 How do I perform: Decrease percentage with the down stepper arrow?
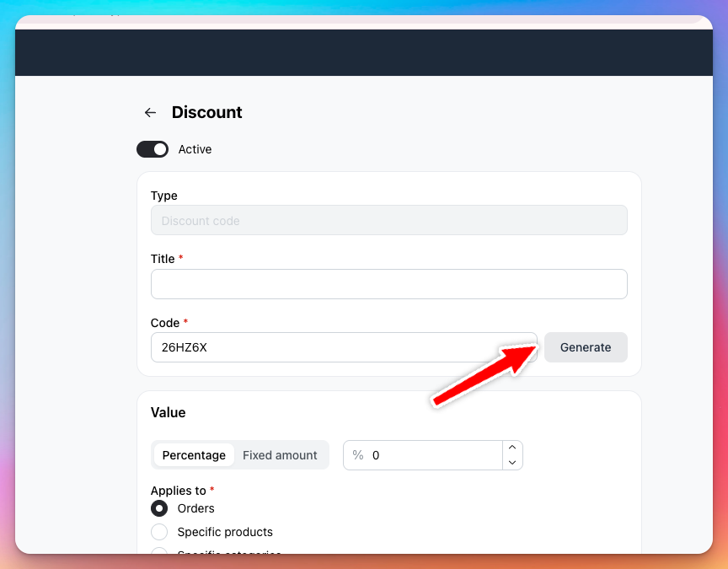[x=512, y=463]
